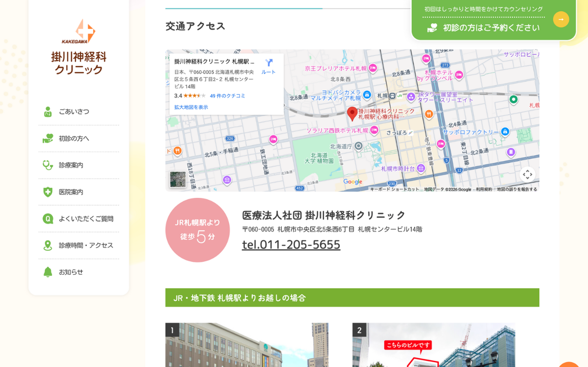Click the location pin icon for 診療時間・アクセス
The image size is (588, 367).
click(x=48, y=245)
